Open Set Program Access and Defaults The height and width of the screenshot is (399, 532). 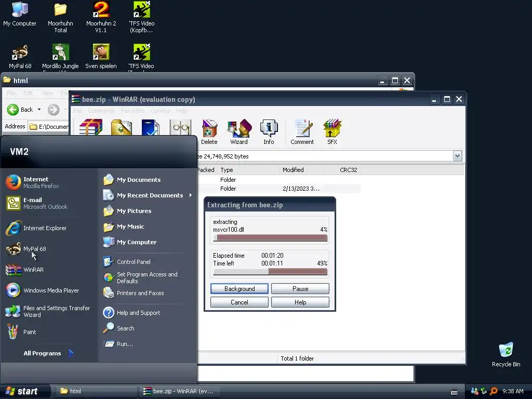tap(140, 277)
